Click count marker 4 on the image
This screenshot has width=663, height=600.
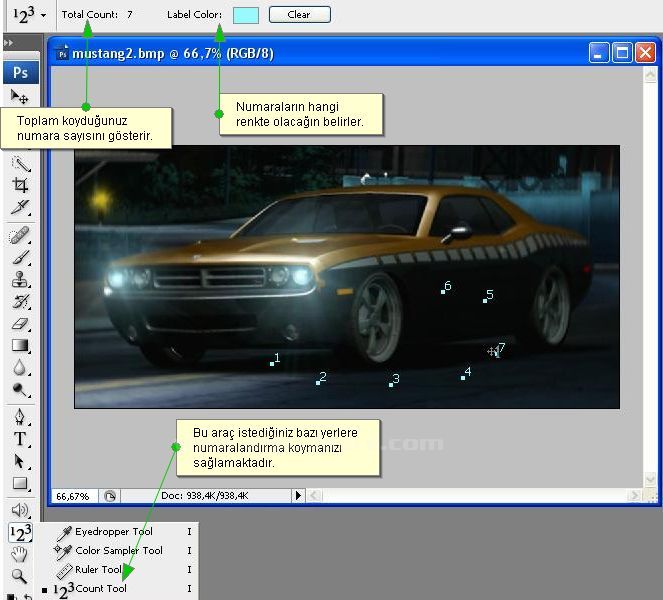466,373
